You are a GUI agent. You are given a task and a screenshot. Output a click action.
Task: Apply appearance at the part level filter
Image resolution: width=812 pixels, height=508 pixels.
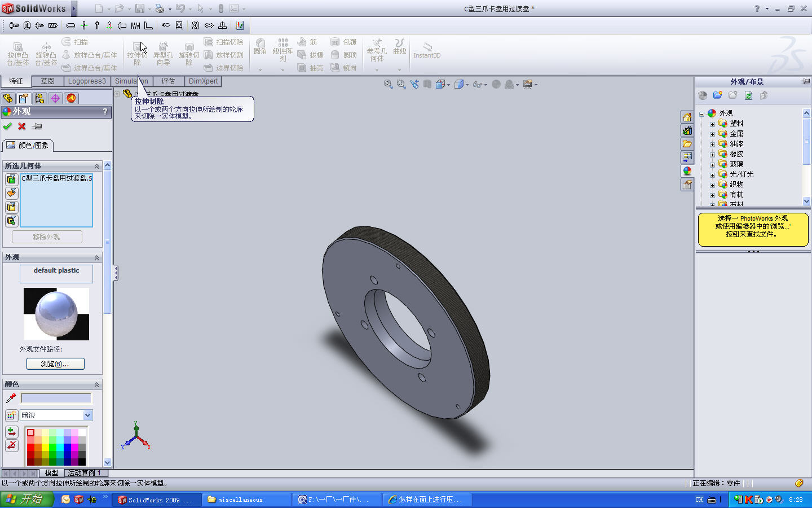coord(11,179)
